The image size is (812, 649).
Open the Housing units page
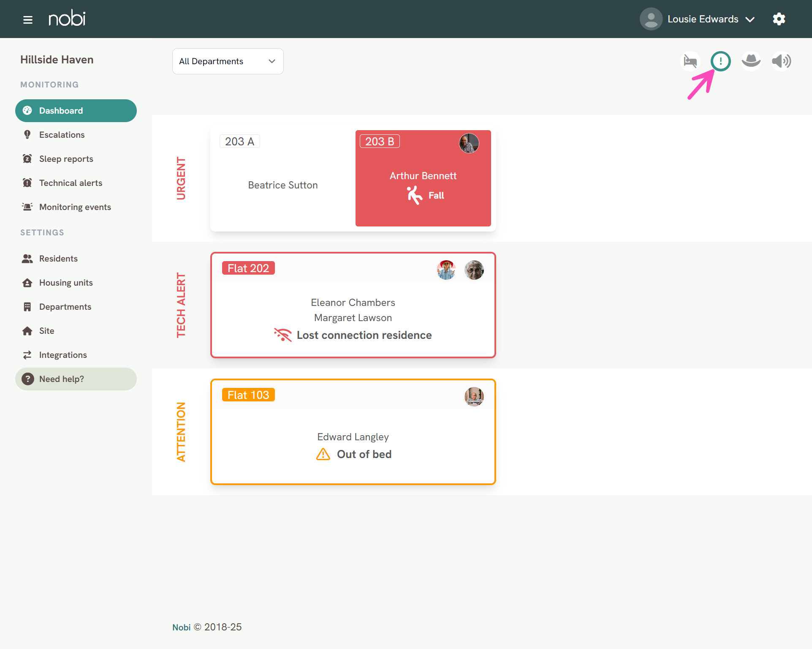tap(66, 282)
